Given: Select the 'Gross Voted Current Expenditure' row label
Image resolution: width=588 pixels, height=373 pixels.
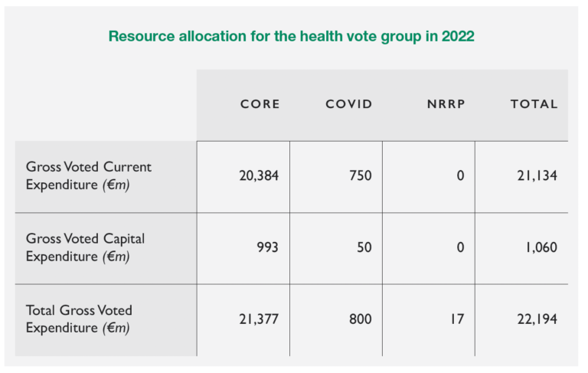Looking at the screenshot, I should 89,175.
